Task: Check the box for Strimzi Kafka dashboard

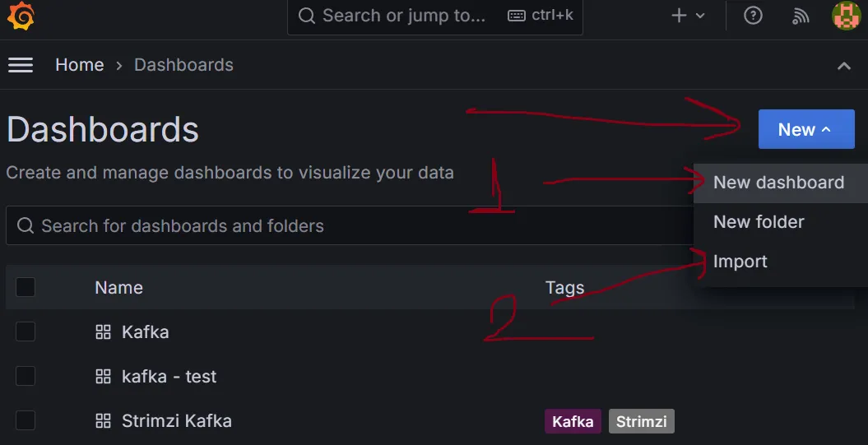Action: (x=26, y=420)
